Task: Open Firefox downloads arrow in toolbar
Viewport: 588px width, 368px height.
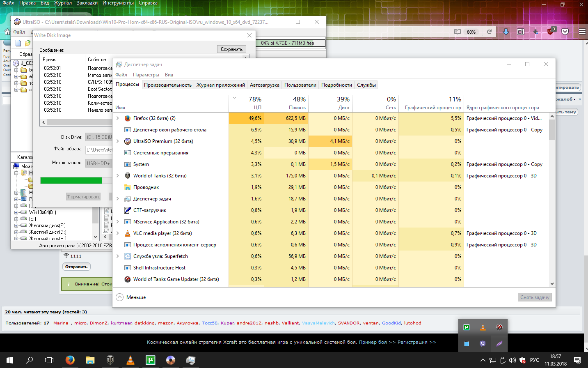Action: point(506,32)
